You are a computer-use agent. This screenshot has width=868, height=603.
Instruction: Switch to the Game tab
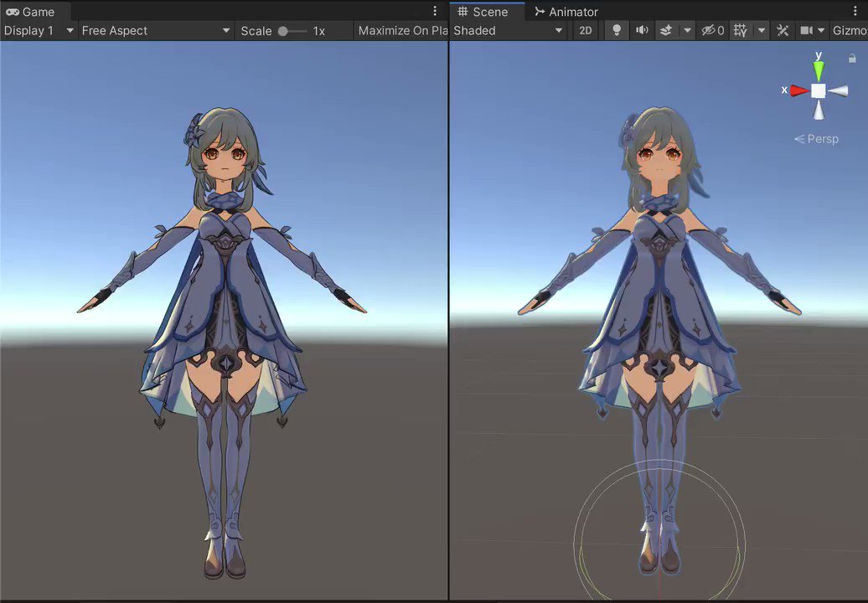click(31, 12)
